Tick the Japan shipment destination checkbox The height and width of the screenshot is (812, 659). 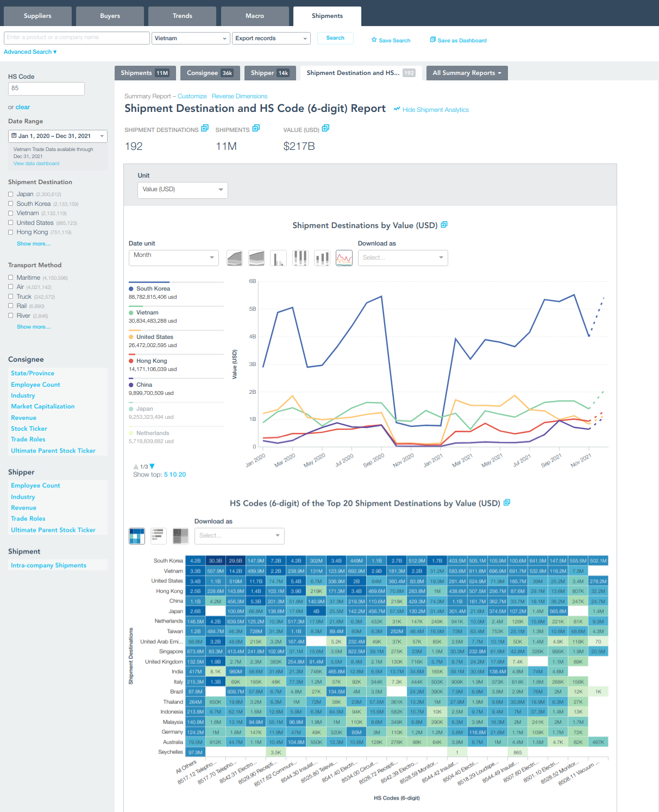(x=11, y=194)
